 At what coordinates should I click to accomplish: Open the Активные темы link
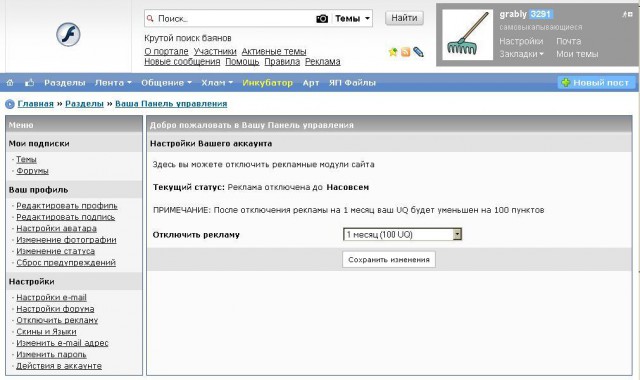tap(274, 52)
